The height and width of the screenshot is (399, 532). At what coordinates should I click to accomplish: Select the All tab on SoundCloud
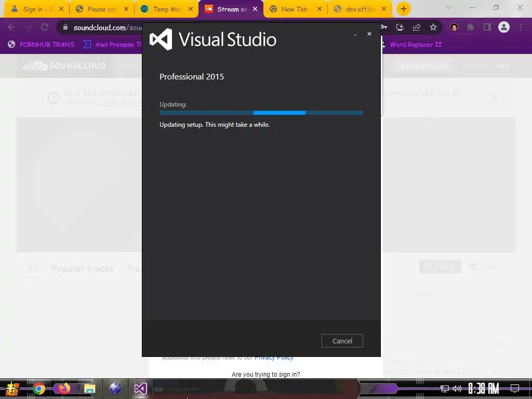click(x=33, y=269)
